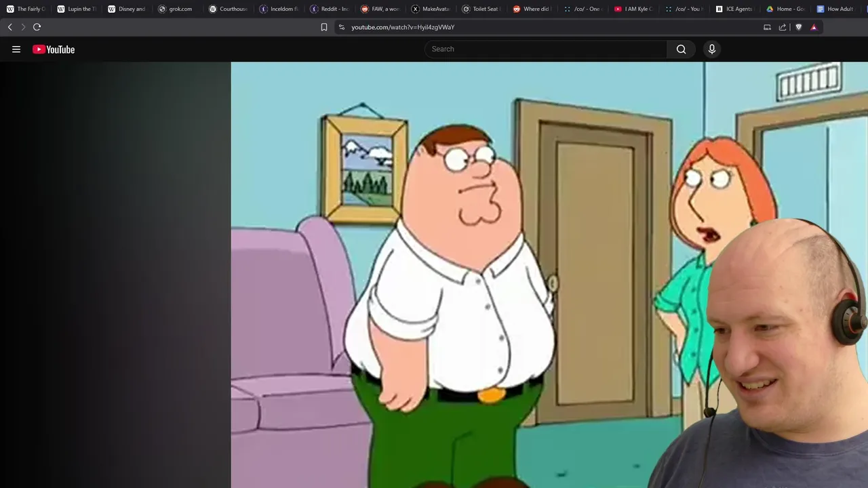Screen dimensions: 868x488
Task: Click into the YouTube search field
Action: pyautogui.click(x=546, y=49)
